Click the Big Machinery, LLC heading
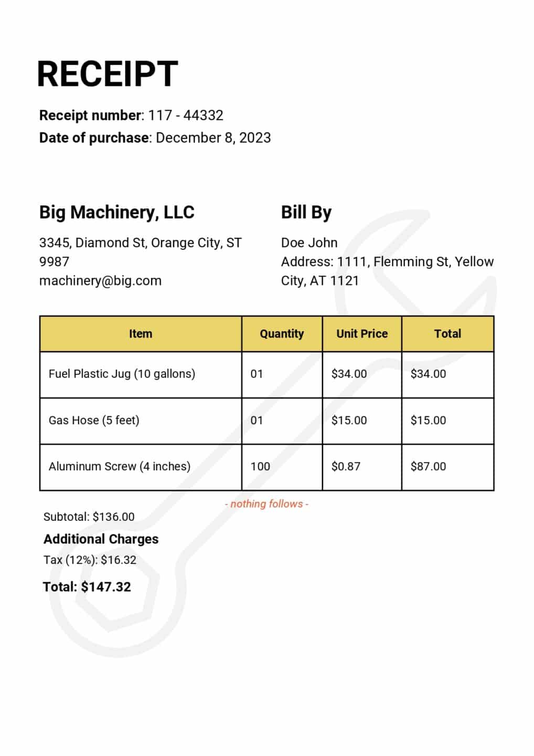This screenshot has width=534, height=756. coord(116,213)
